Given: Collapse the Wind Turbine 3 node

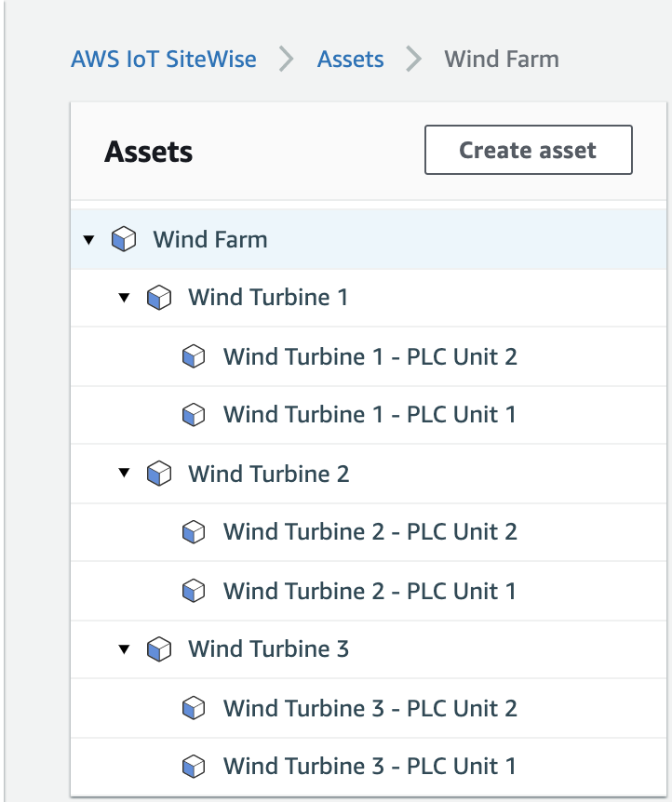Looking at the screenshot, I should click(x=125, y=649).
